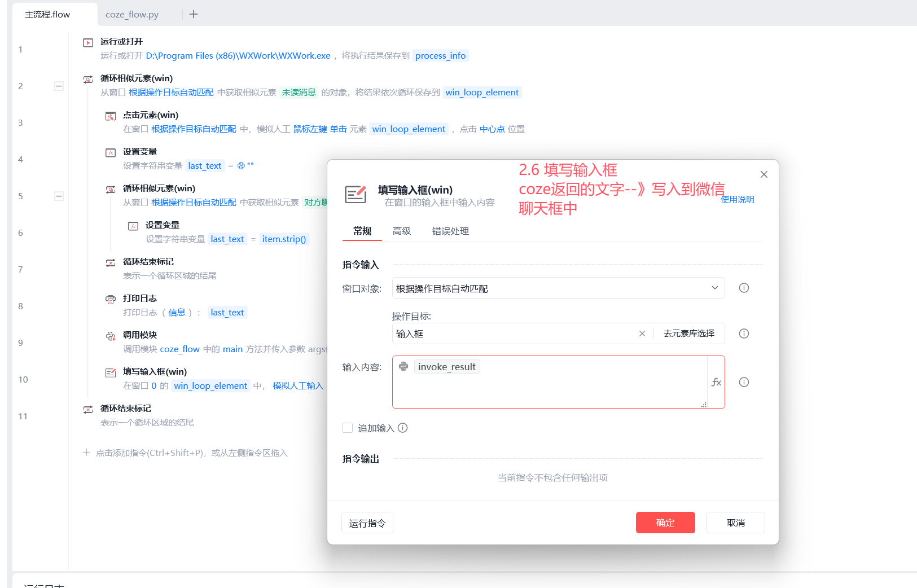The height and width of the screenshot is (588, 917).
Task: Click the Python icon in 输入内容 field
Action: 403,366
